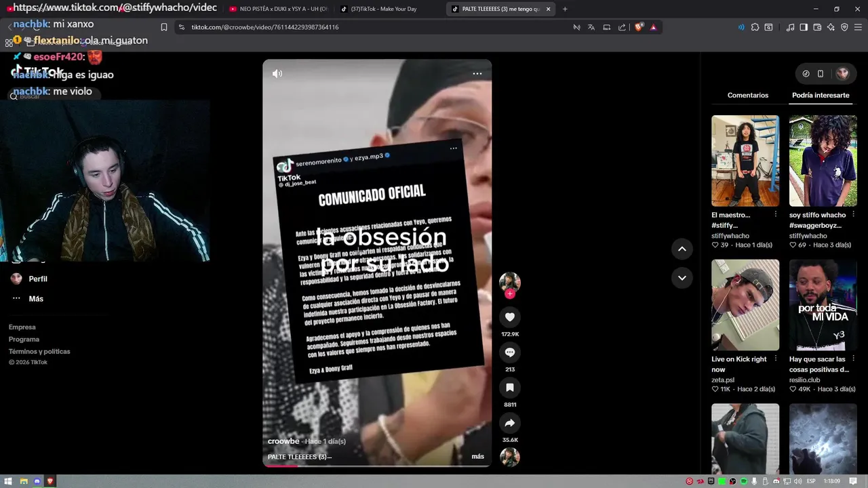Viewport: 868px width, 488px height.
Task: Open translate page icon in address bar
Action: 591,27
